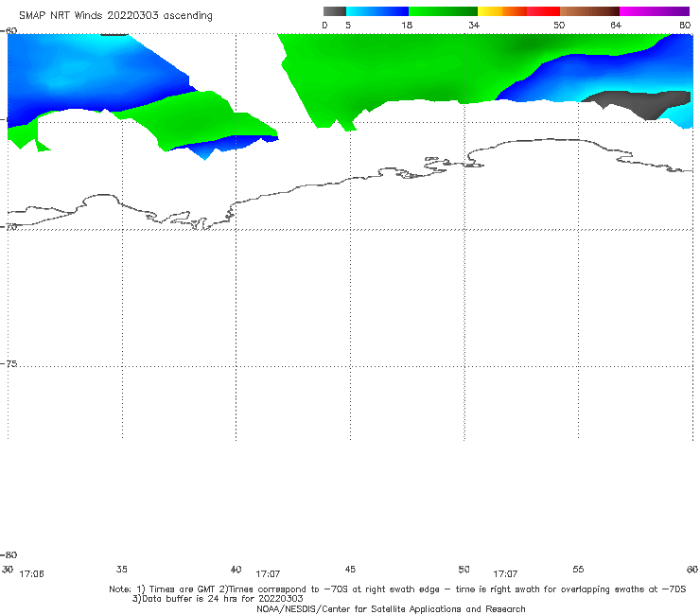700x615 pixels.
Task: Click the longitude label "45"
Action: 350,569
